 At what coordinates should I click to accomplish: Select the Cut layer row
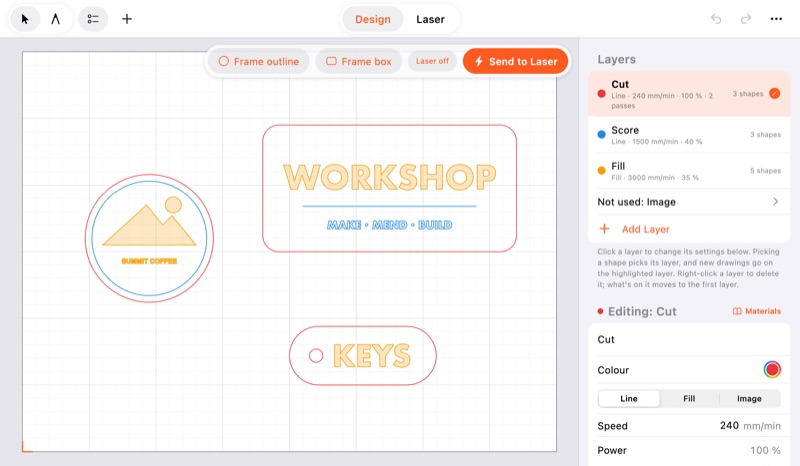tap(689, 94)
